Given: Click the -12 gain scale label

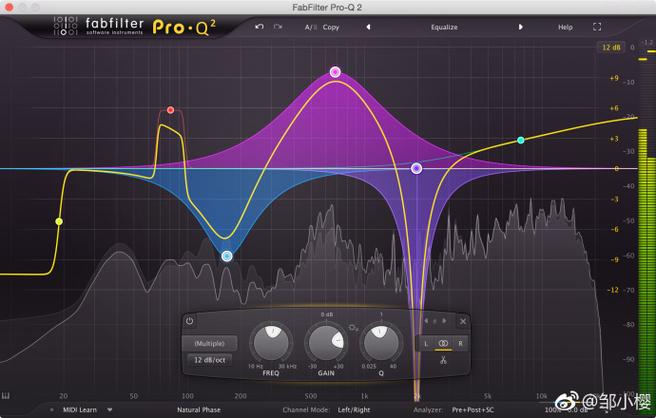Looking at the screenshot, I should coord(613,290).
